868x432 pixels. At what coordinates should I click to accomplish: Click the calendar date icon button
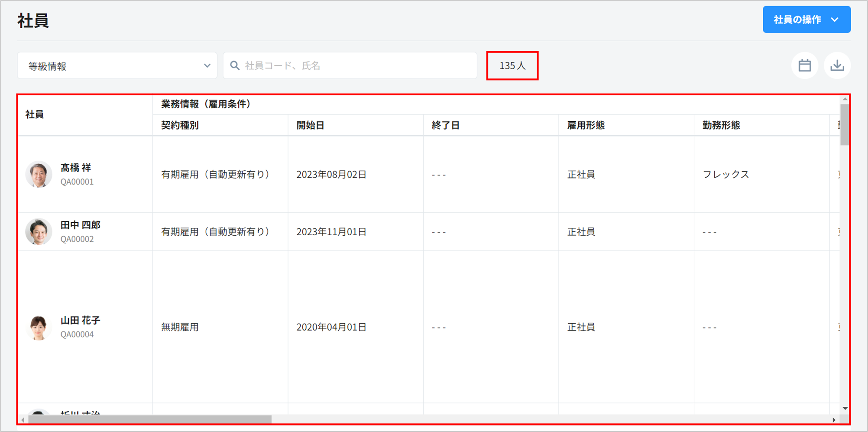tap(804, 65)
